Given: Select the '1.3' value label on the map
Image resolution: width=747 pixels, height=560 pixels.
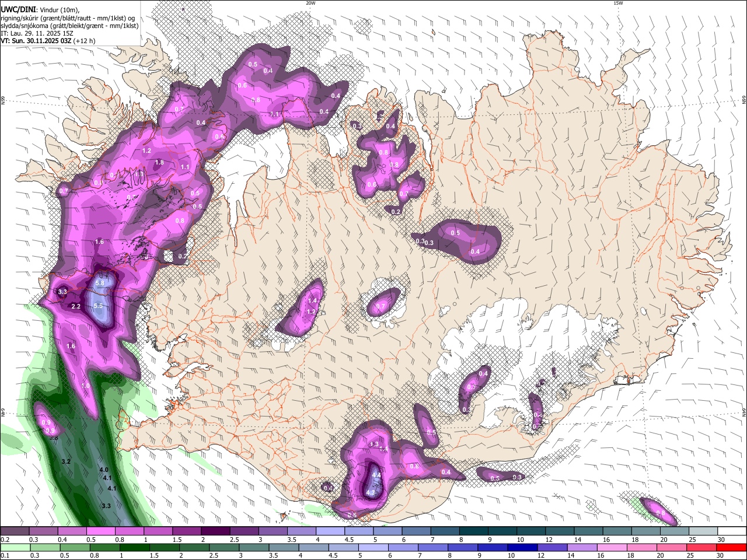Looking at the screenshot, I should pyautogui.click(x=375, y=444).
